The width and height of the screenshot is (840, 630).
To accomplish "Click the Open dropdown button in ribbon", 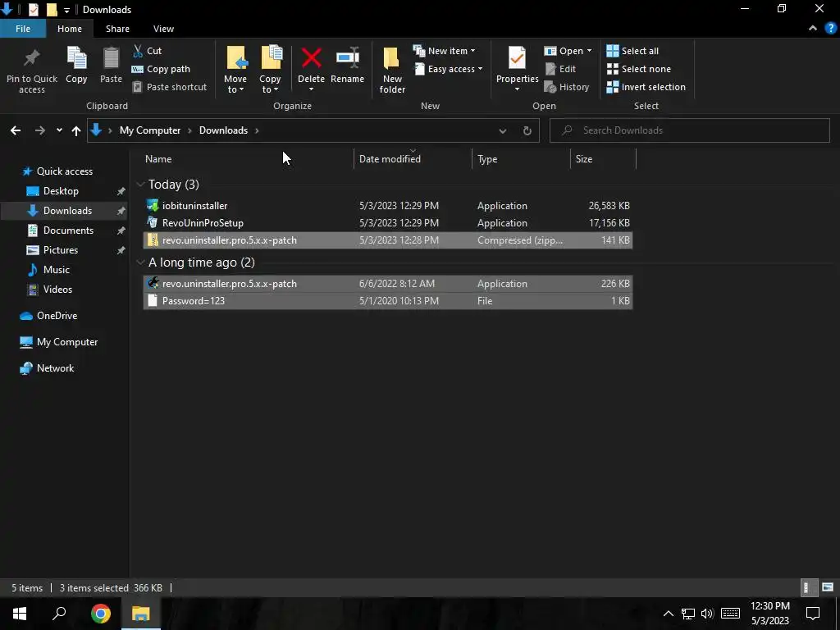I will click(568, 51).
